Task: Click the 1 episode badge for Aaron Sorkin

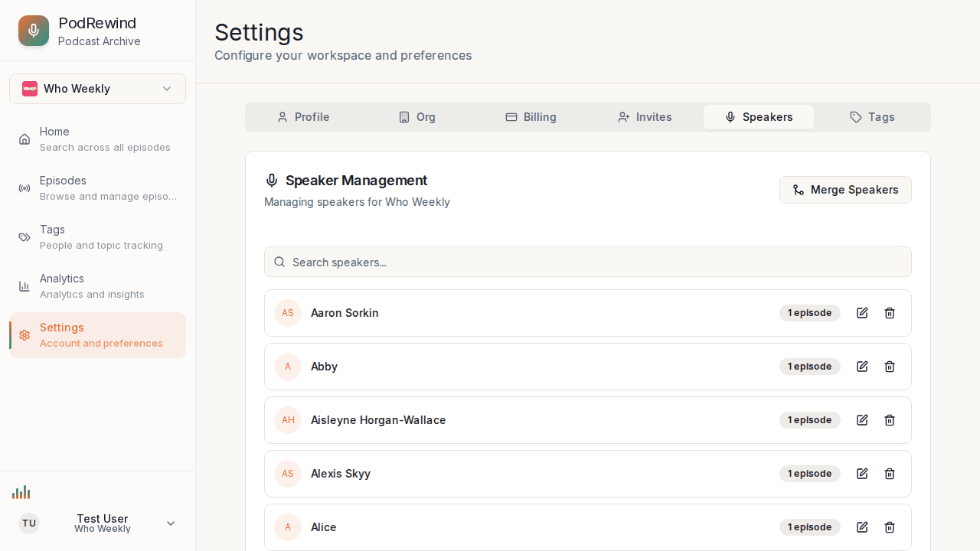Action: [x=809, y=313]
